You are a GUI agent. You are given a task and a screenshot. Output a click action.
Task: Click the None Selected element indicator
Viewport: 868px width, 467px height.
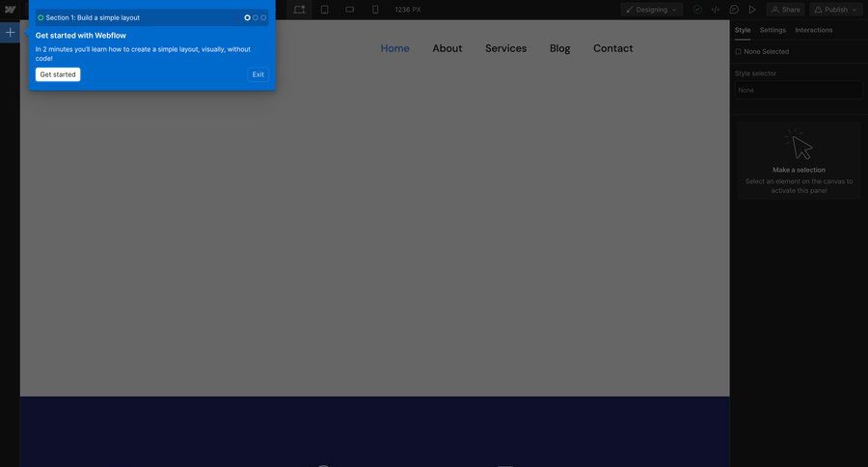point(762,51)
